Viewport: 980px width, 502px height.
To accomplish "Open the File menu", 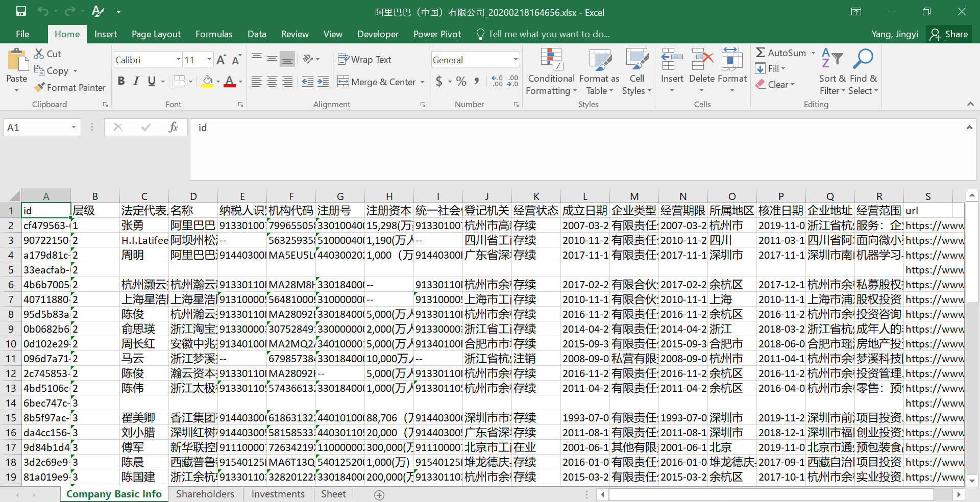I will pyautogui.click(x=22, y=34).
